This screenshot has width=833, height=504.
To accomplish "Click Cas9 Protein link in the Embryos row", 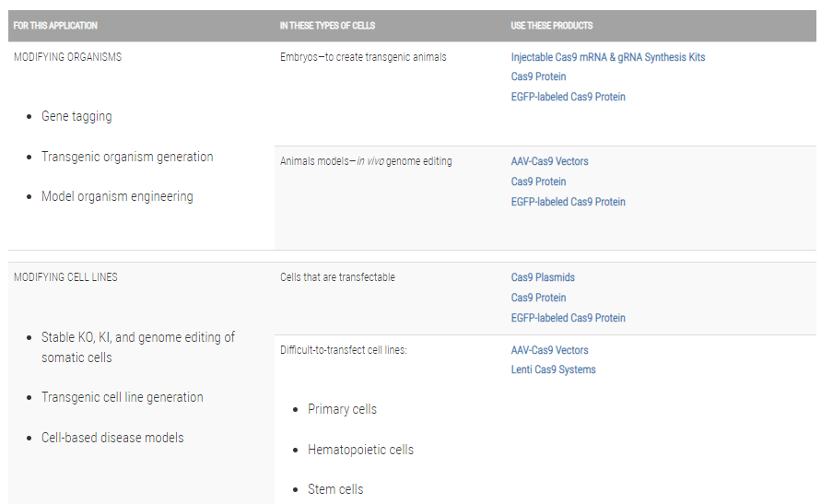I will pos(538,76).
